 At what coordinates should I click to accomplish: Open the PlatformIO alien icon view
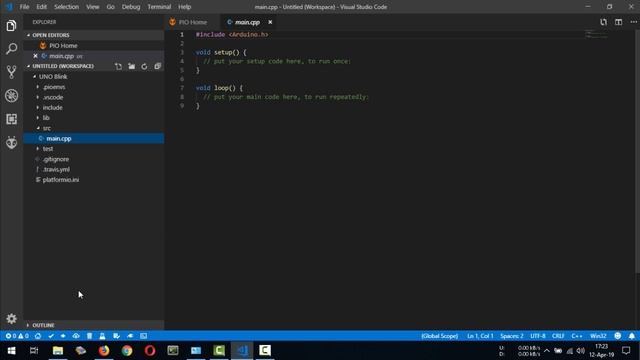(11, 142)
